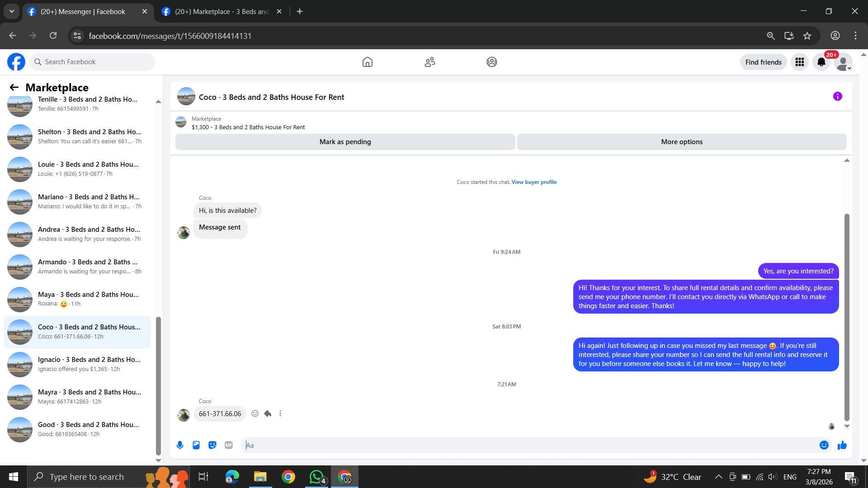The image size is (868, 488).
Task: Open the GIF picker
Action: click(x=229, y=445)
